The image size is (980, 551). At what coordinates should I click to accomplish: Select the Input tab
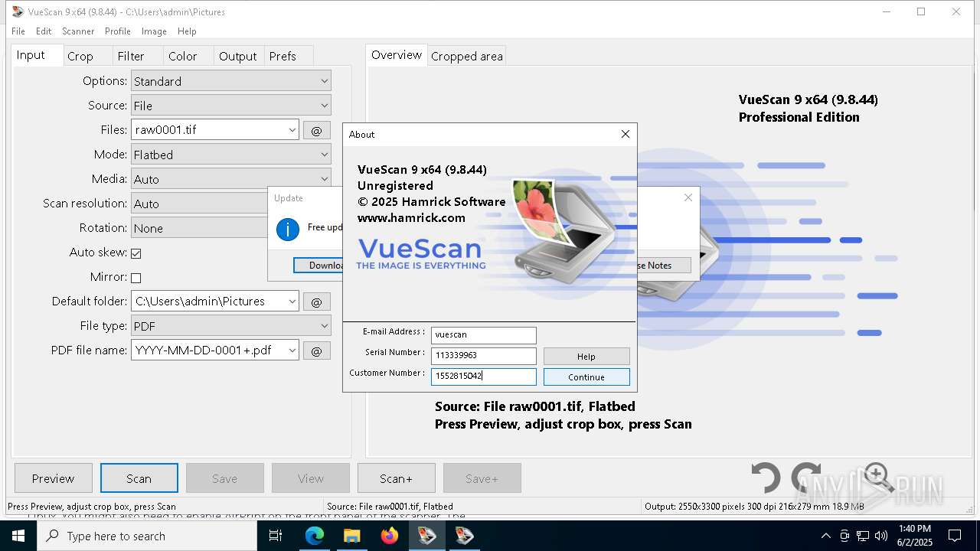click(37, 55)
